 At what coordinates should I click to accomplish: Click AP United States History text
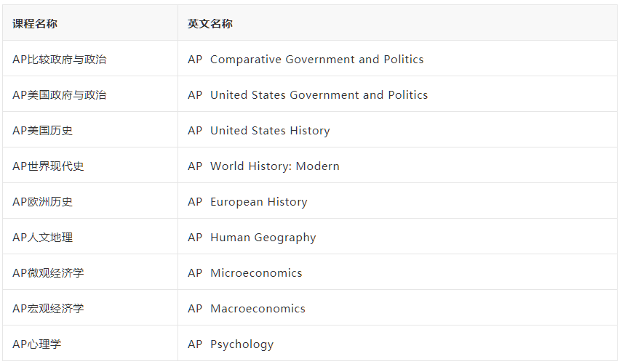[259, 131]
